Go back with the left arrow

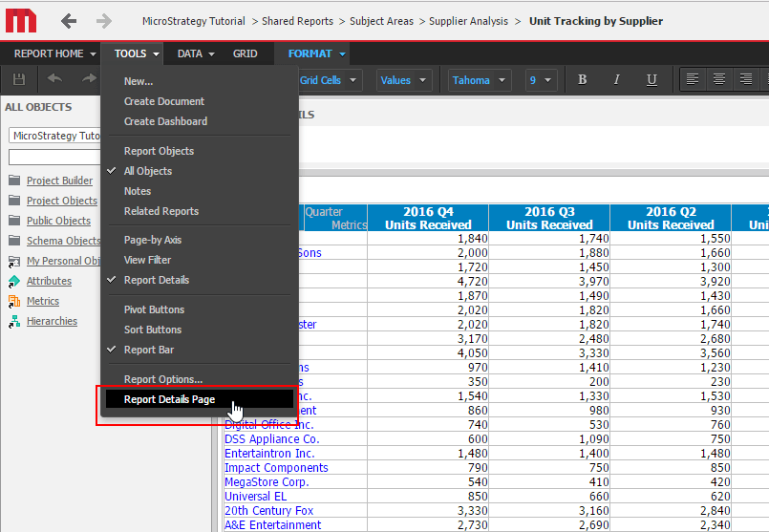(x=69, y=21)
